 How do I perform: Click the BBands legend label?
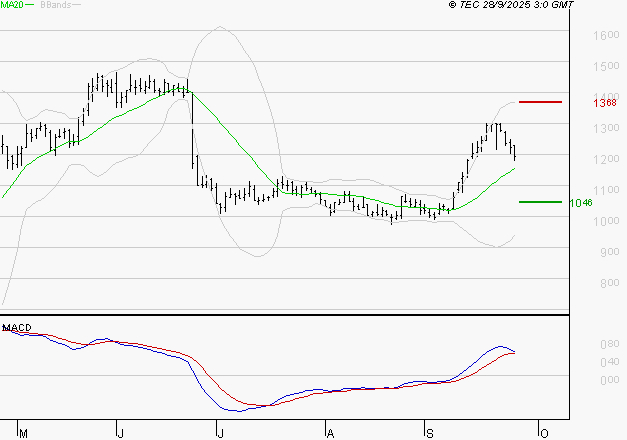click(56, 5)
